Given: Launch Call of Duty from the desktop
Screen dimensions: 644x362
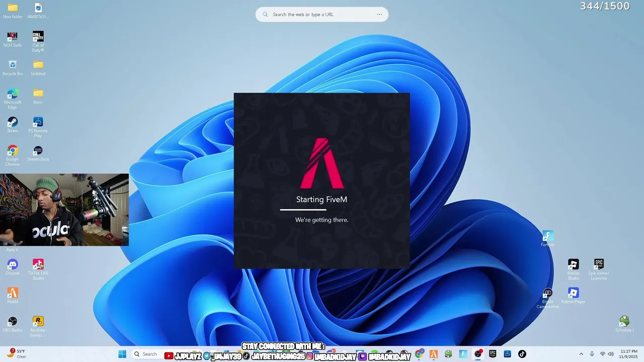Looking at the screenshot, I should tap(38, 41).
